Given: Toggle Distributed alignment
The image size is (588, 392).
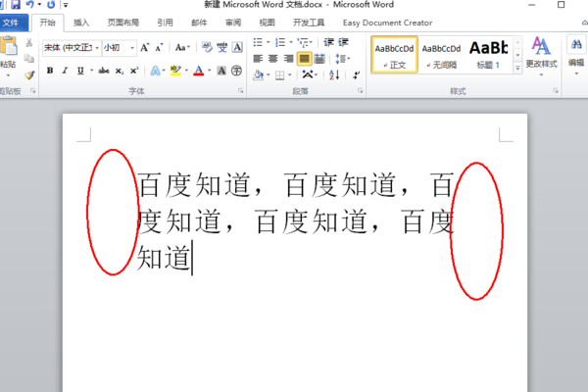Looking at the screenshot, I should (x=319, y=59).
